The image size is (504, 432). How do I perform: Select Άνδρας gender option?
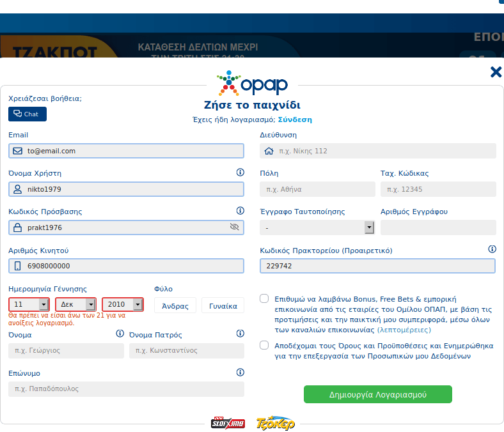pyautogui.click(x=175, y=305)
